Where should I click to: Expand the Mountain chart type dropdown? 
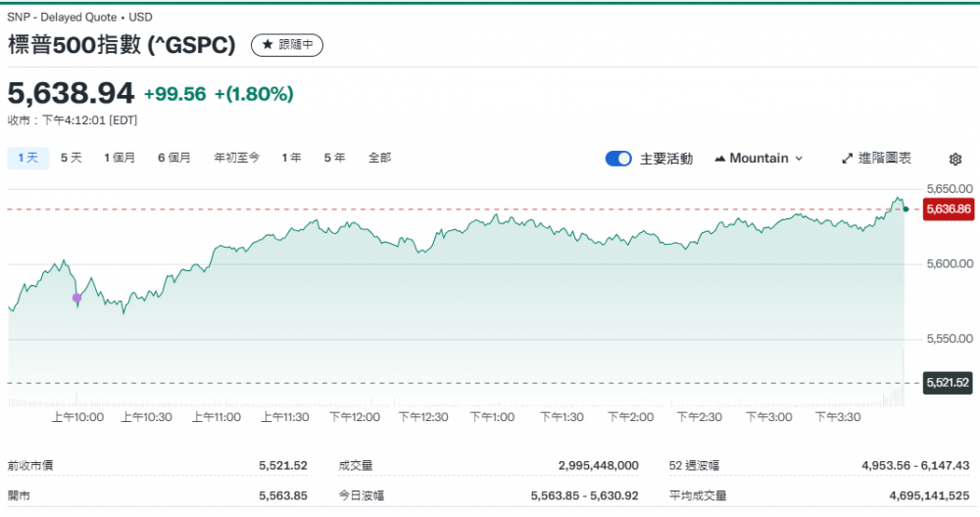coord(759,159)
